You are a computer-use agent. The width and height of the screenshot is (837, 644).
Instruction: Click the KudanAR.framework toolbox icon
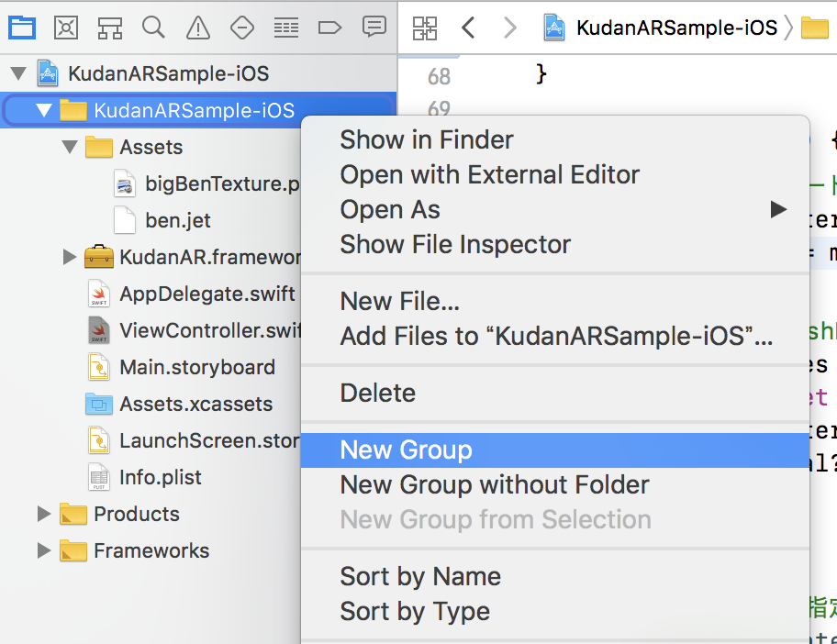99,257
